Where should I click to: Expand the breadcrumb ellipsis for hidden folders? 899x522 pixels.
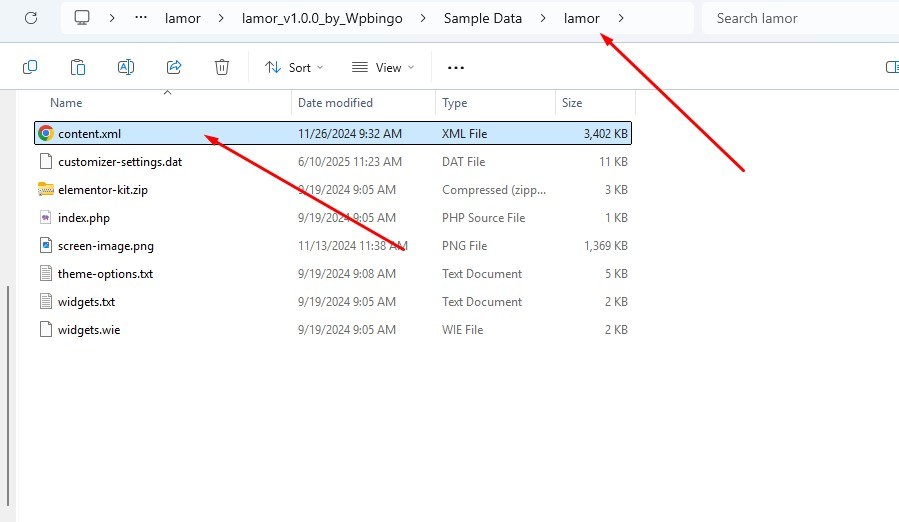141,18
